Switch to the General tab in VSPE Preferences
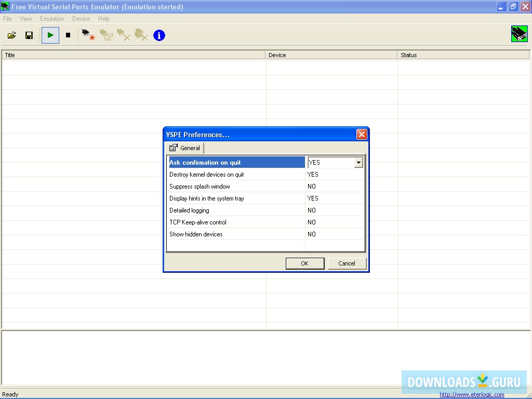The height and width of the screenshot is (399, 532). [x=185, y=148]
